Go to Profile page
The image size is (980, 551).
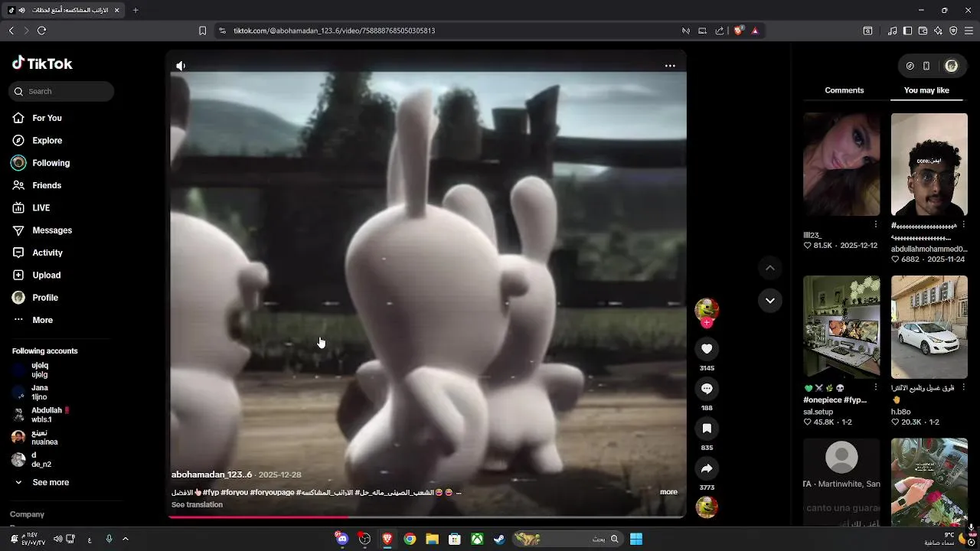[35, 298]
